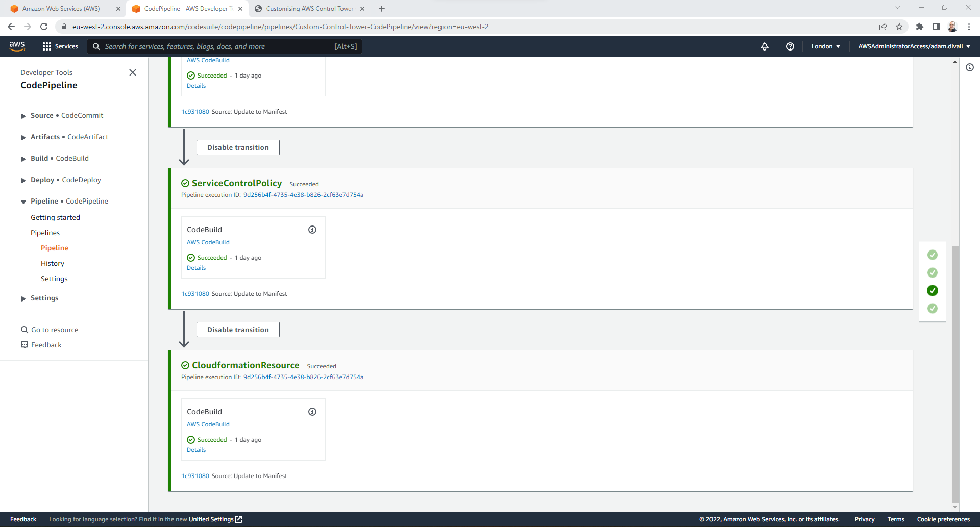Switch to Amazon Web Services (AWS) tab
The image size is (980, 527).
61,9
